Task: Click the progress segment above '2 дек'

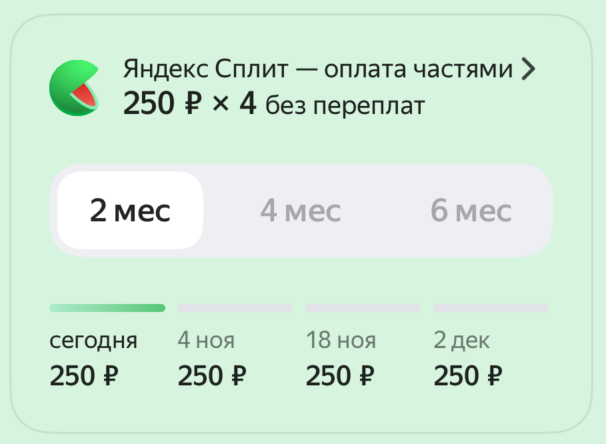Action: pyautogui.click(x=492, y=308)
